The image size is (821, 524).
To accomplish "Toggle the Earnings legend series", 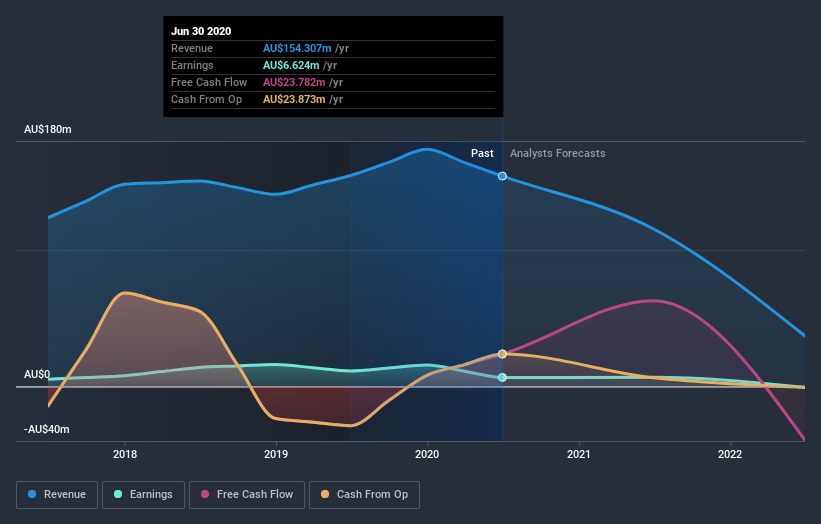I will click(143, 495).
